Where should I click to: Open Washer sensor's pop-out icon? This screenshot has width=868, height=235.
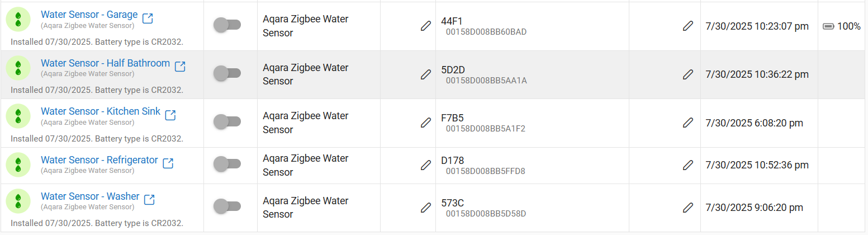[149, 199]
